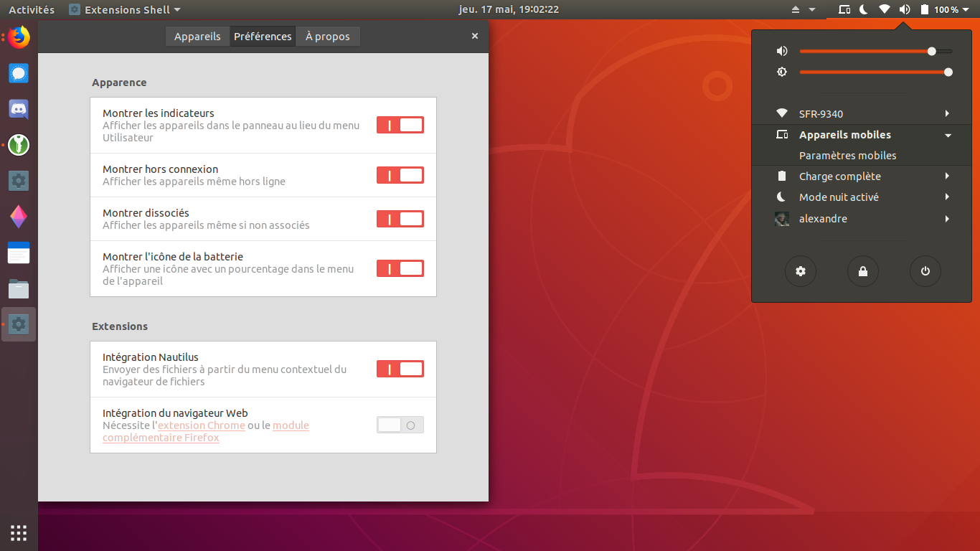The width and height of the screenshot is (980, 551).
Task: Open the extension Chrome link
Action: [202, 425]
